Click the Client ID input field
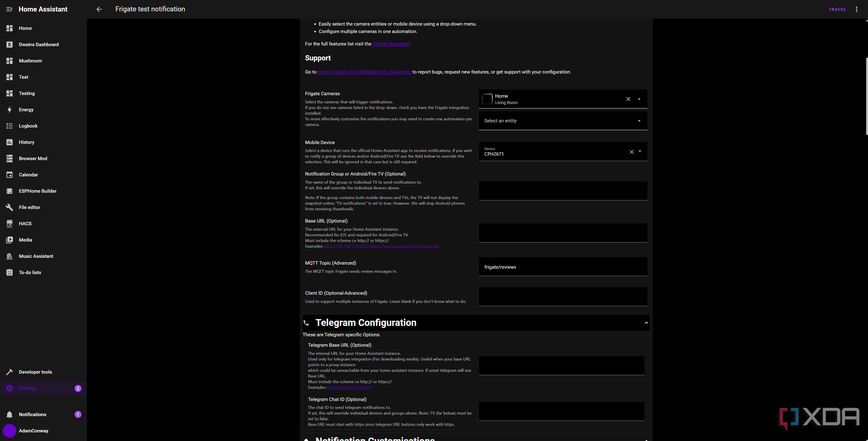Screen dimensions: 868x441 pyautogui.click(x=563, y=297)
